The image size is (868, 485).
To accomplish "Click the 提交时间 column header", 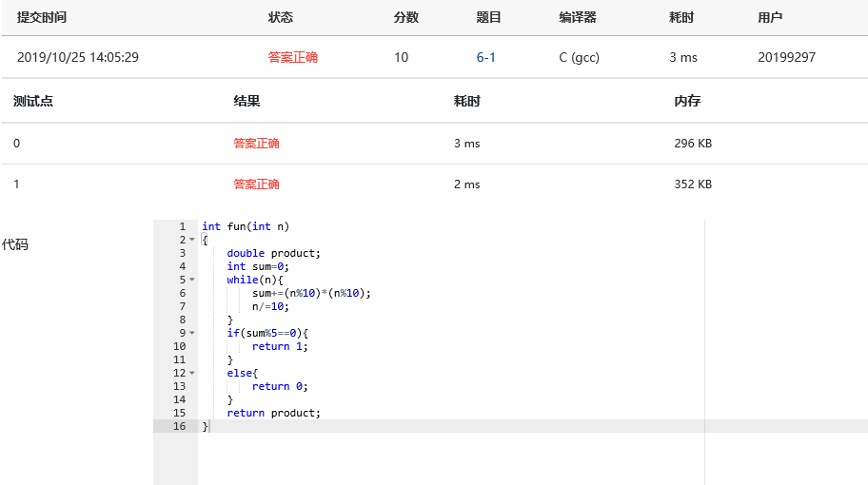I will [42, 17].
